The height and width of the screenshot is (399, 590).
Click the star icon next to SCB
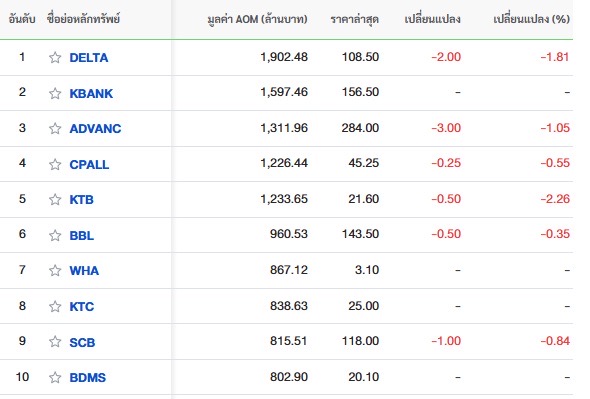(x=55, y=342)
